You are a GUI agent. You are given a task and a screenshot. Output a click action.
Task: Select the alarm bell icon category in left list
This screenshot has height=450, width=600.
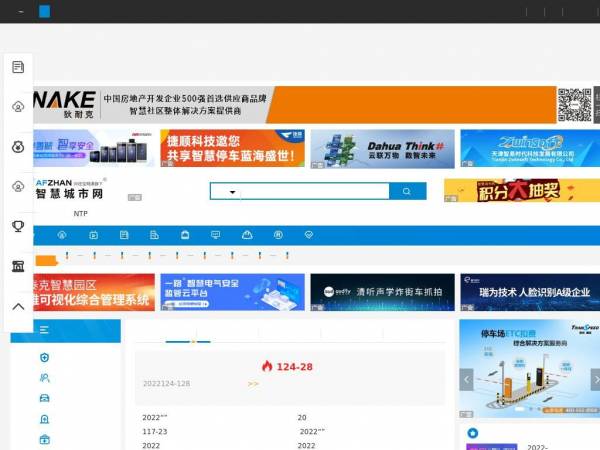(44, 419)
